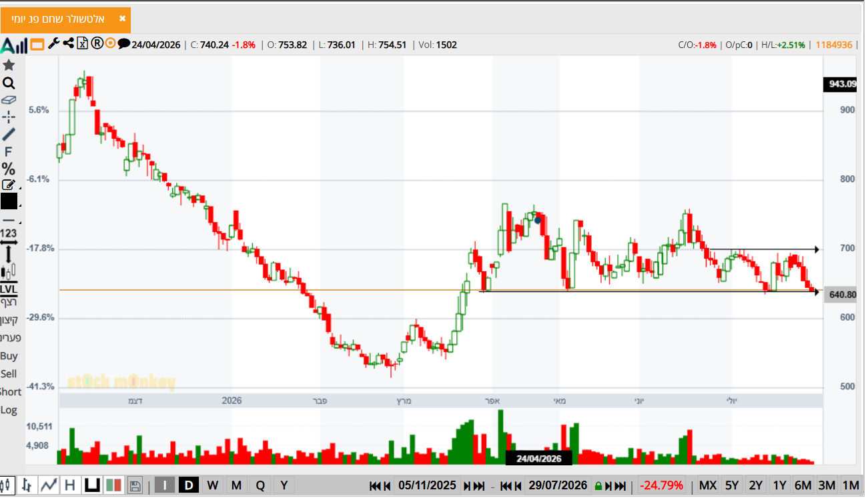This screenshot has width=868, height=498.
Task: Toggle the candlestick chart type
Action: pos(7,485)
